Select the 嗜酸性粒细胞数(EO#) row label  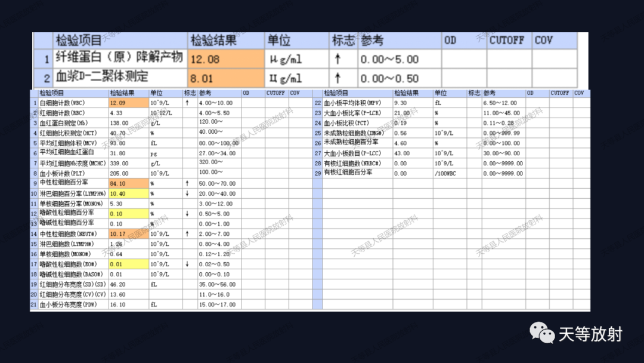(68, 264)
